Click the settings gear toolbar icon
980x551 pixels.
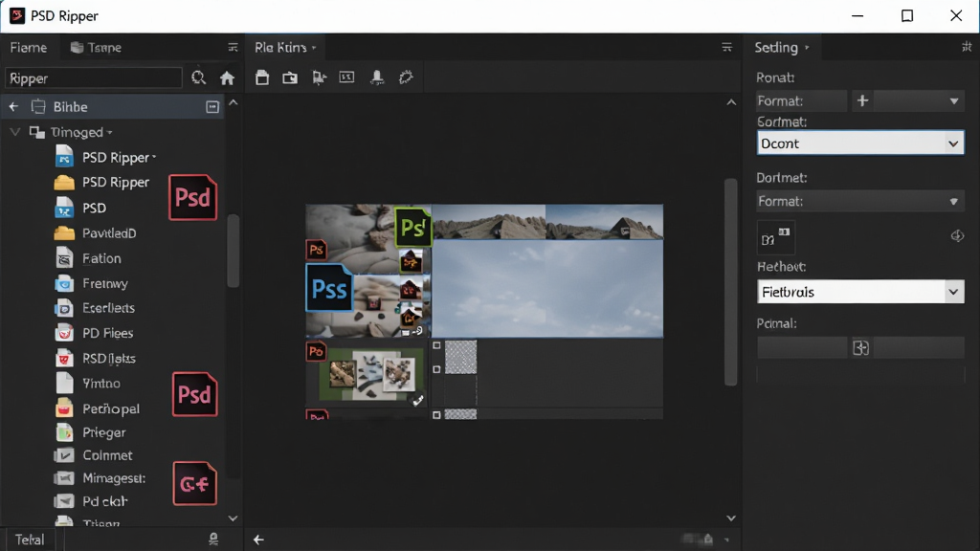406,77
